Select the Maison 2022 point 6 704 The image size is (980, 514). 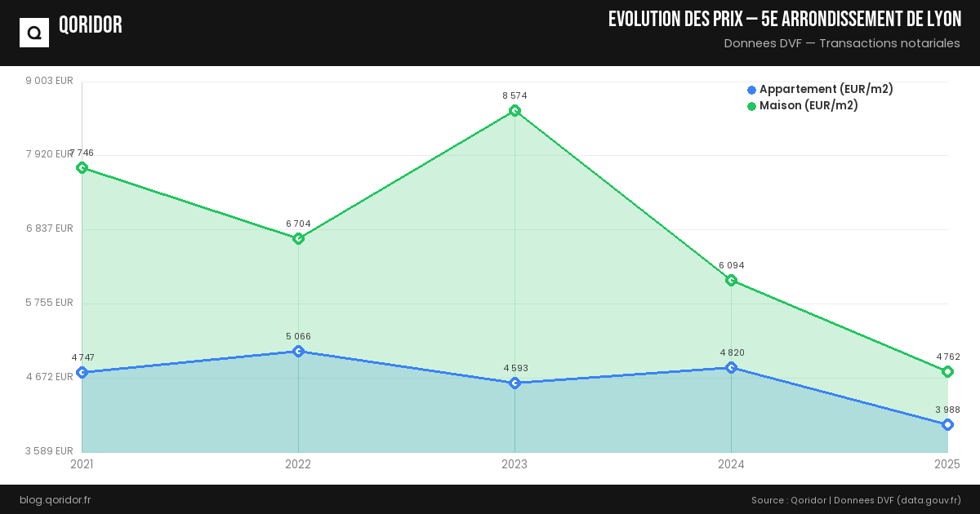click(298, 238)
